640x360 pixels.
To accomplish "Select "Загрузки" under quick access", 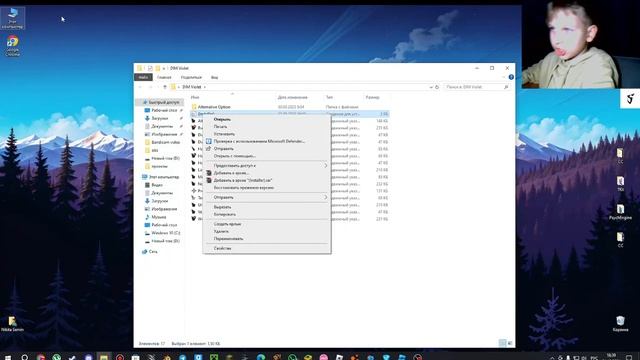I will (x=160, y=118).
